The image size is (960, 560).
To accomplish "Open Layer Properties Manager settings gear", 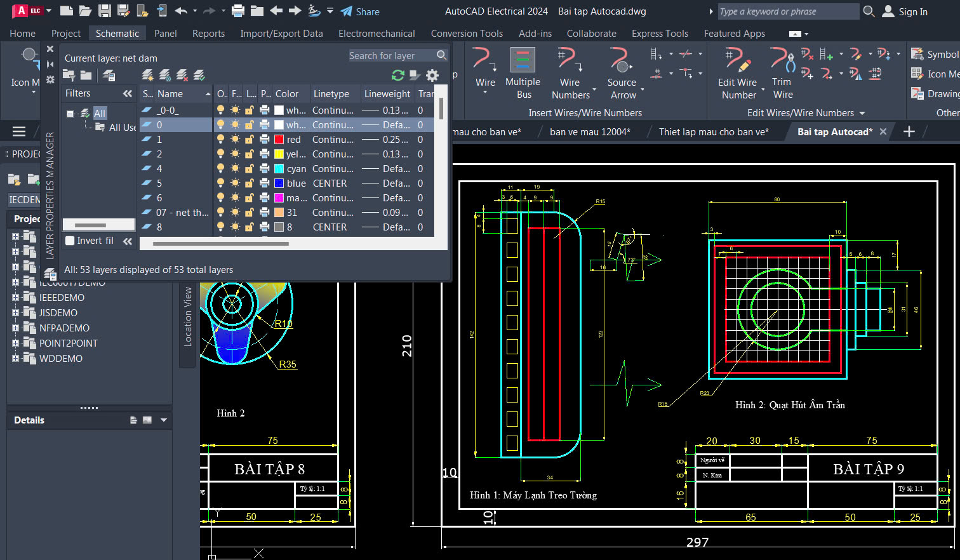I will 432,75.
